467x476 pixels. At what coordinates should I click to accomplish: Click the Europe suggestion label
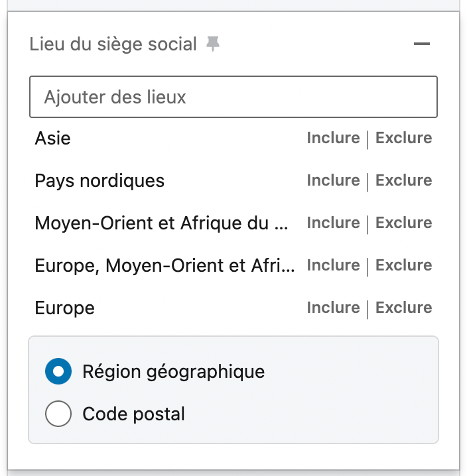pyautogui.click(x=65, y=308)
